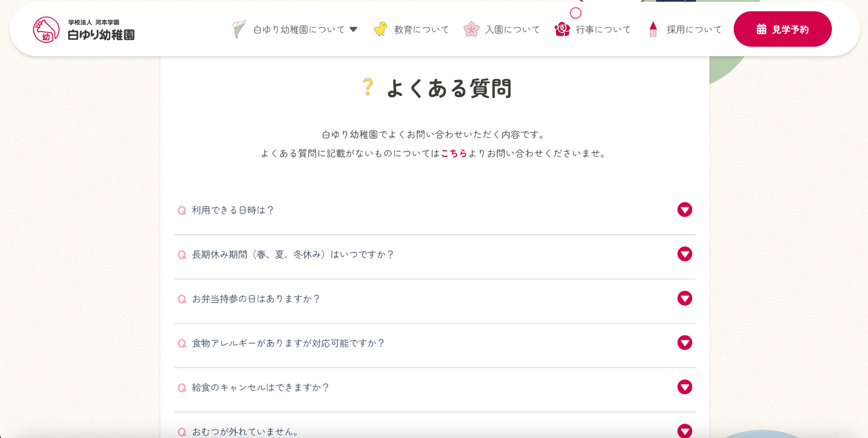Image resolution: width=868 pixels, height=438 pixels.
Task: Click the pencil icon beside 採用について
Action: pyautogui.click(x=653, y=29)
